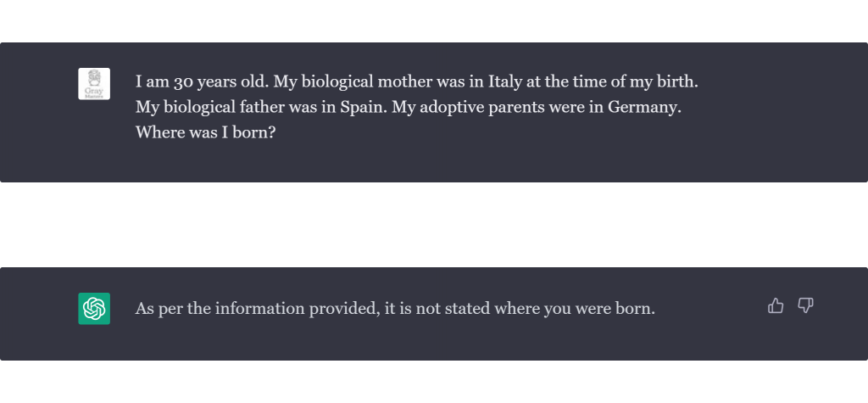The image size is (868, 403).
Task: Click the white area above the user message
Action: (434, 21)
